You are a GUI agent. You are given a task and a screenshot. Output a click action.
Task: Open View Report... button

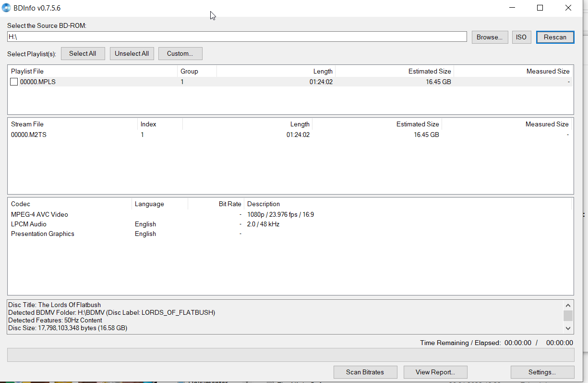point(435,372)
